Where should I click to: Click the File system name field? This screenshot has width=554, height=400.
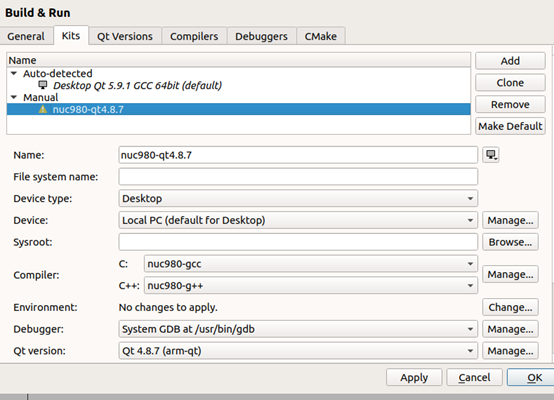point(298,177)
